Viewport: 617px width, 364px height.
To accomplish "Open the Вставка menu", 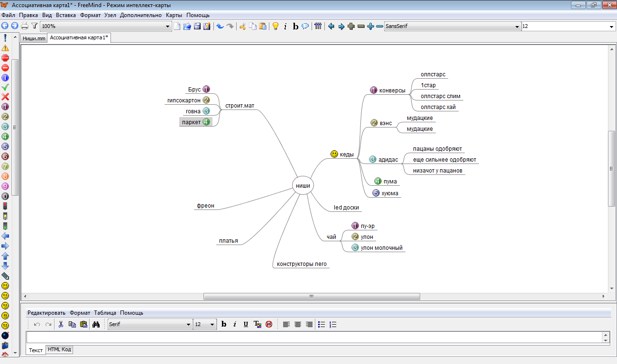I will point(66,15).
